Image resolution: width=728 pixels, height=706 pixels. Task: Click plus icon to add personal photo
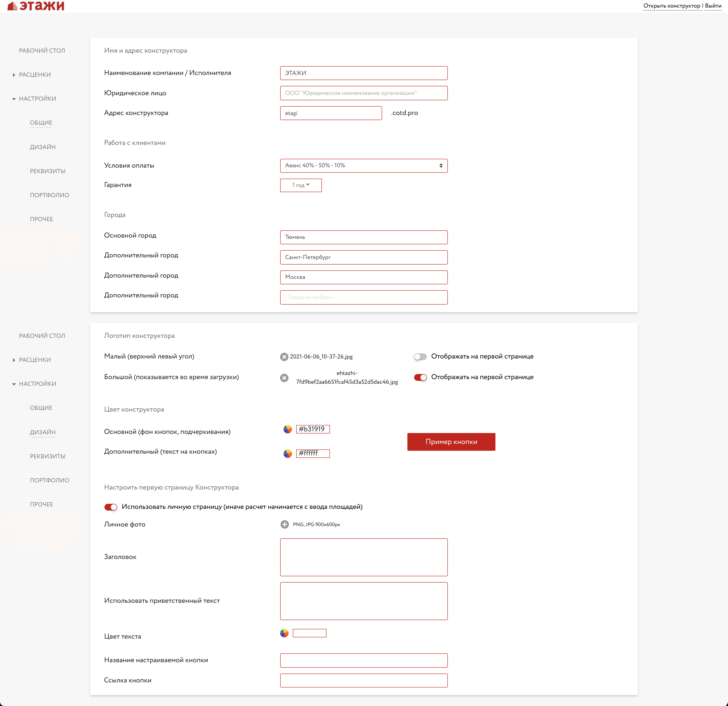285,524
